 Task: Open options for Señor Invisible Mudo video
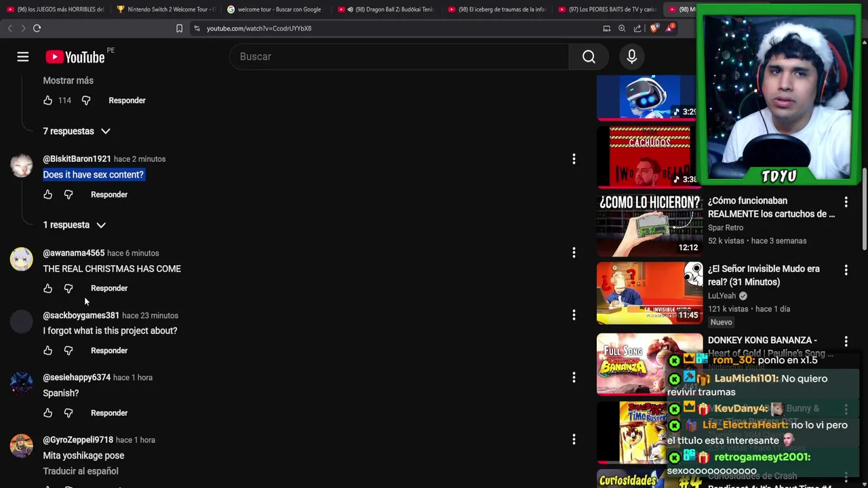846,270
